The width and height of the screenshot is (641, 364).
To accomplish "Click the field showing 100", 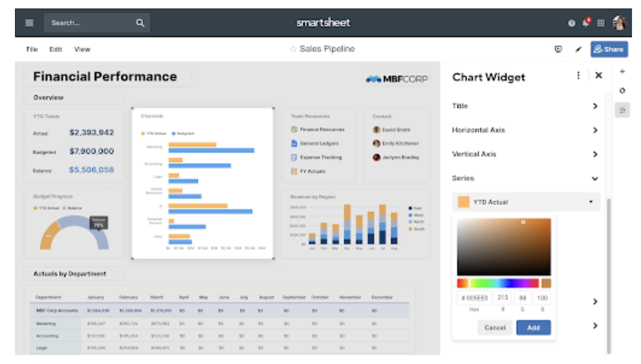I will click(542, 298).
